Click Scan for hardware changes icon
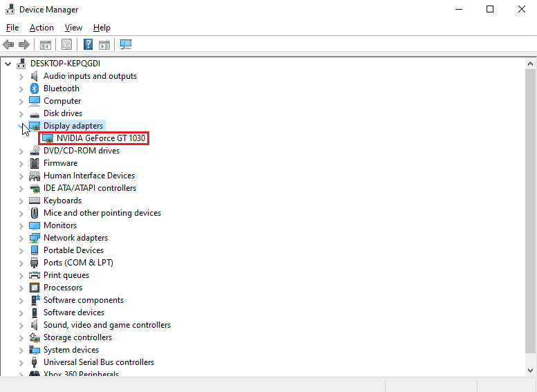Image resolution: width=537 pixels, height=392 pixels. [126, 44]
